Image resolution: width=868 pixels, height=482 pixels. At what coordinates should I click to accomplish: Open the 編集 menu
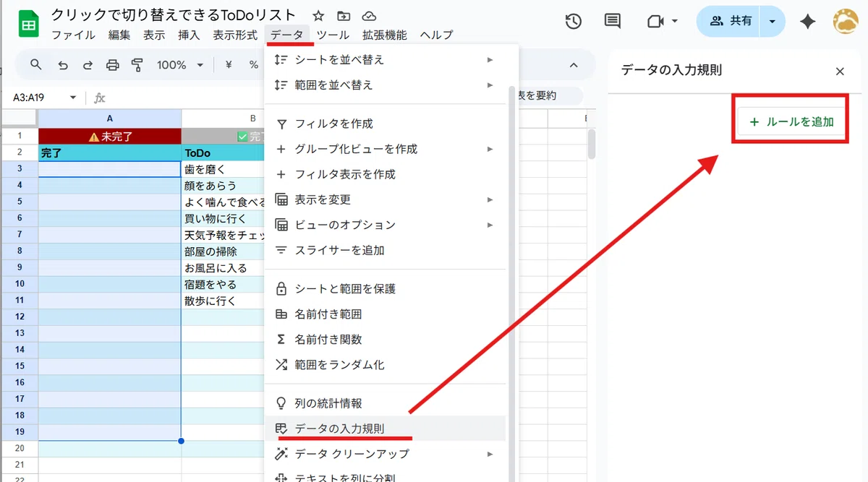pos(119,35)
